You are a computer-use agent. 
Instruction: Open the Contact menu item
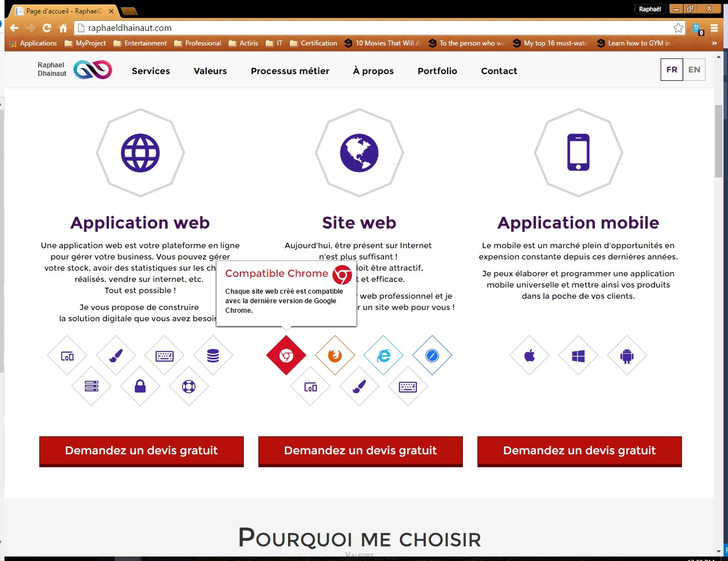[499, 71]
